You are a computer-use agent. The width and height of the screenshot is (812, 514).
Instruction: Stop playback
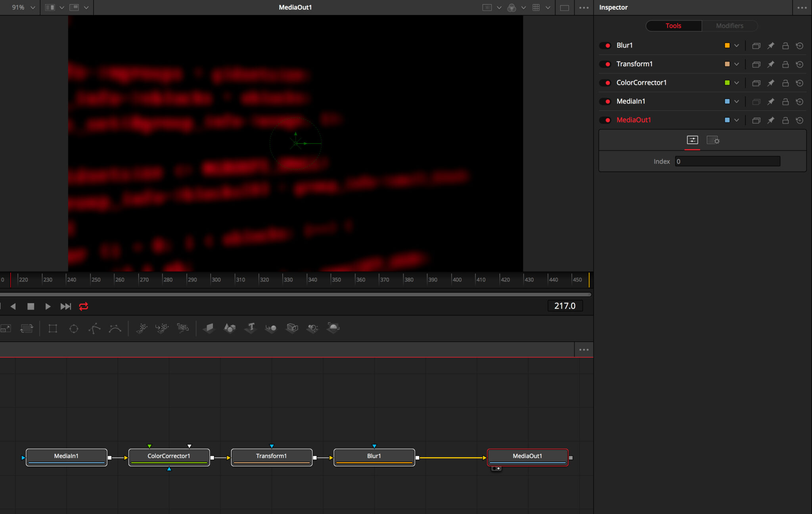pos(31,306)
